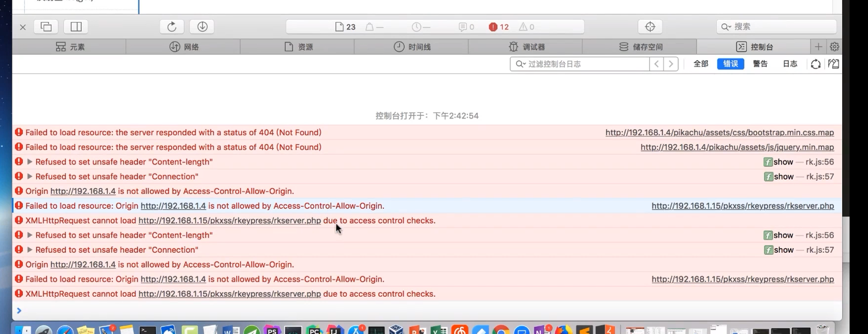Open Microsoft Word from the Dock

[231, 329]
